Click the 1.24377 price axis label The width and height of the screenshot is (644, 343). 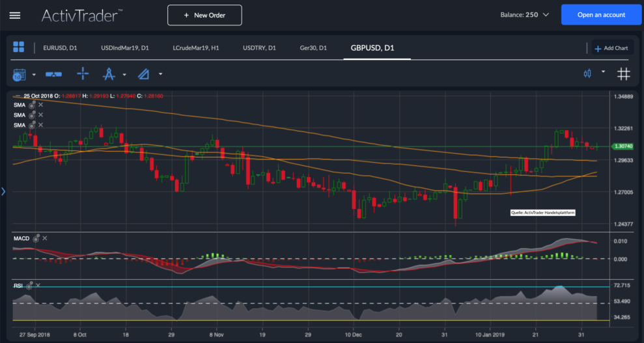[623, 224]
